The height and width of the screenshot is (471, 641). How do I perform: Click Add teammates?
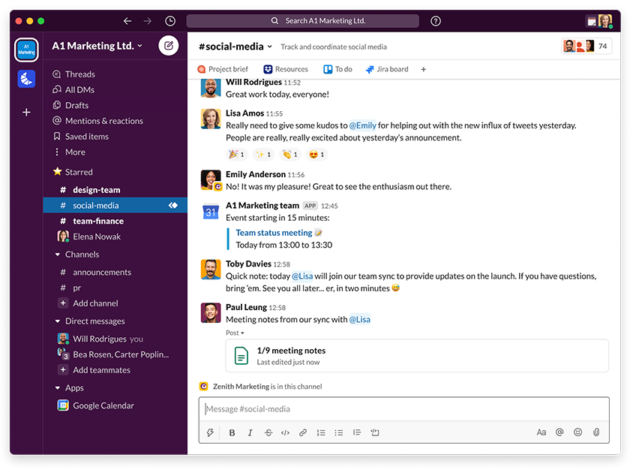tap(94, 370)
